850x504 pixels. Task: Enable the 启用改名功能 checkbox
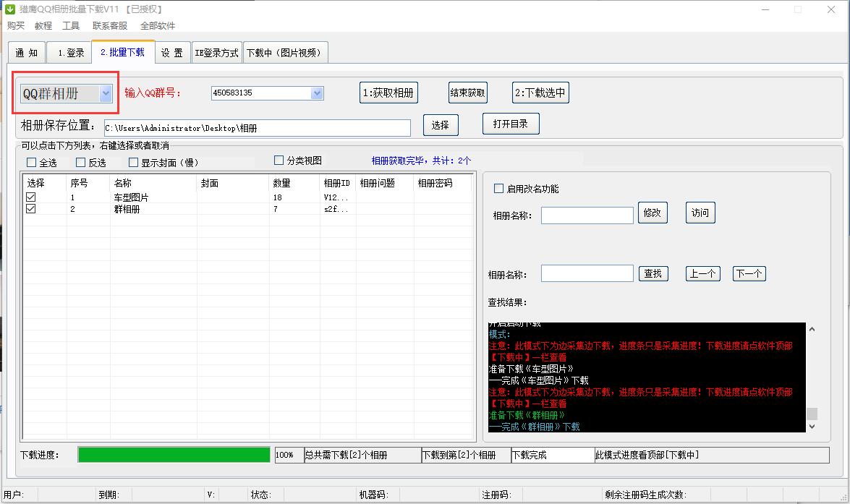pyautogui.click(x=498, y=189)
